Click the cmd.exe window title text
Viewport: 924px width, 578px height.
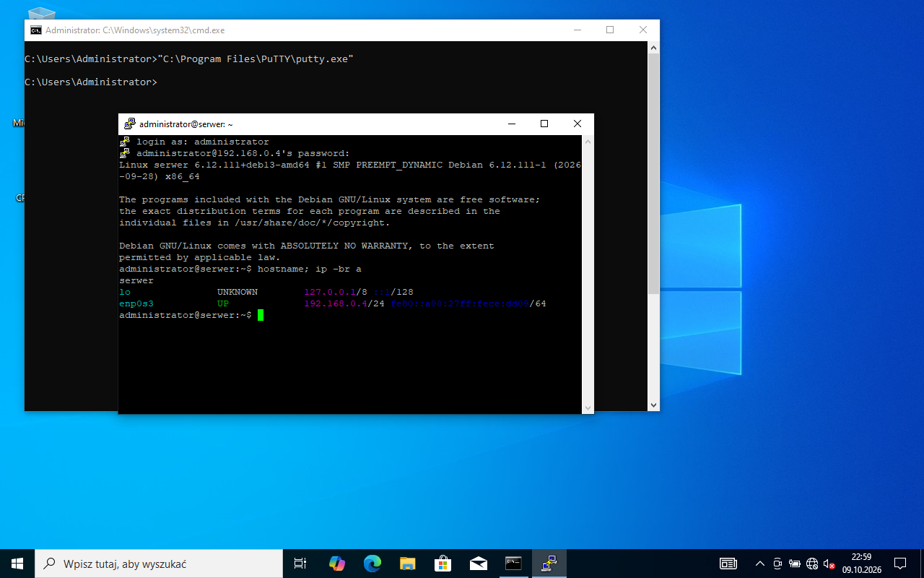click(135, 30)
